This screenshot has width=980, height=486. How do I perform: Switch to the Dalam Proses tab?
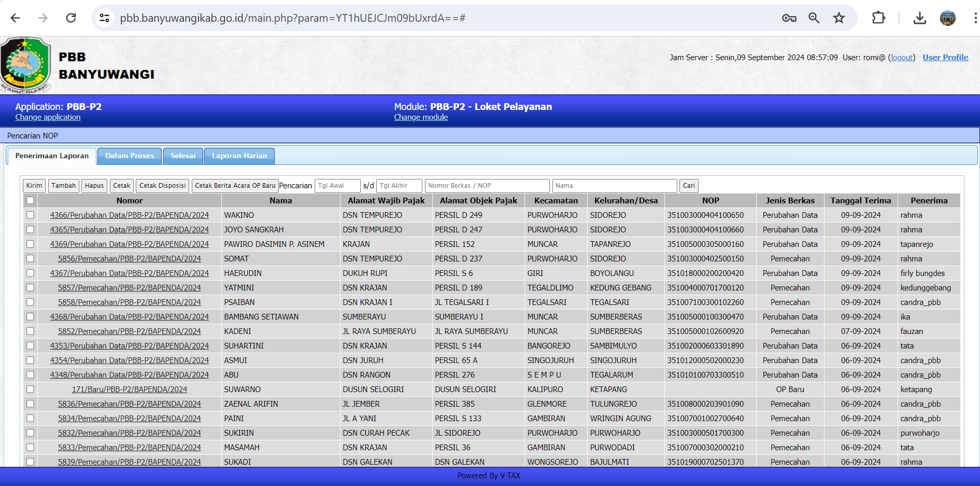[130, 156]
